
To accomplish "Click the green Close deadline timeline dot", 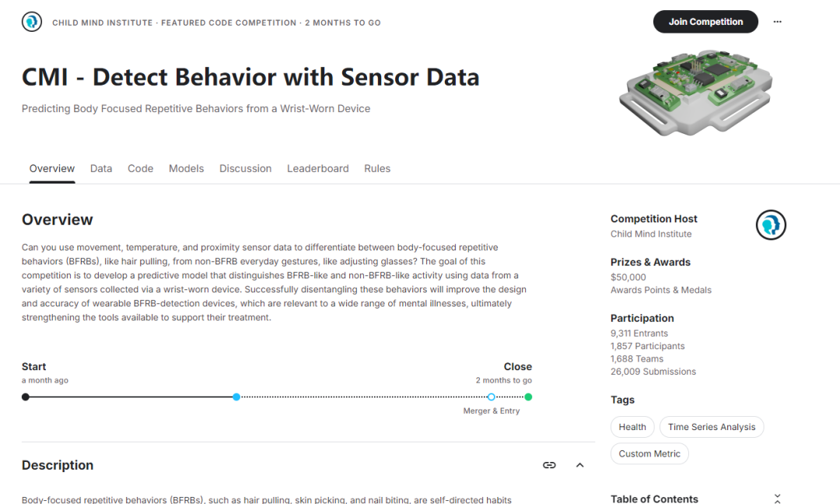I will click(x=528, y=397).
